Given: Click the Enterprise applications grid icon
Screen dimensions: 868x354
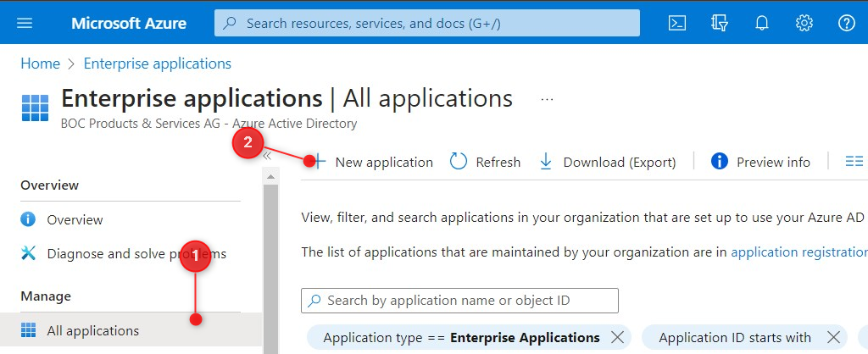Looking at the screenshot, I should click(35, 108).
